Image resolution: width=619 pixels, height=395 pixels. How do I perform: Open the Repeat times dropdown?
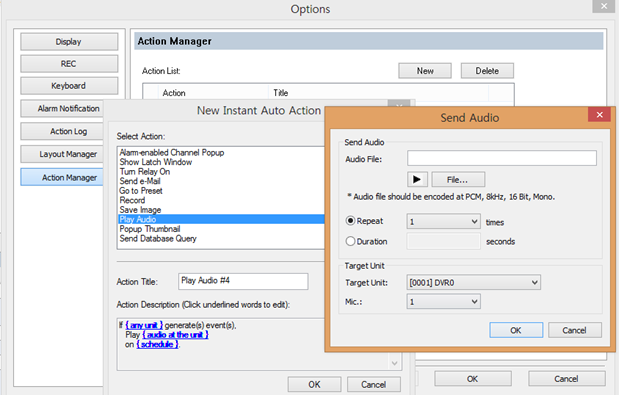[443, 221]
